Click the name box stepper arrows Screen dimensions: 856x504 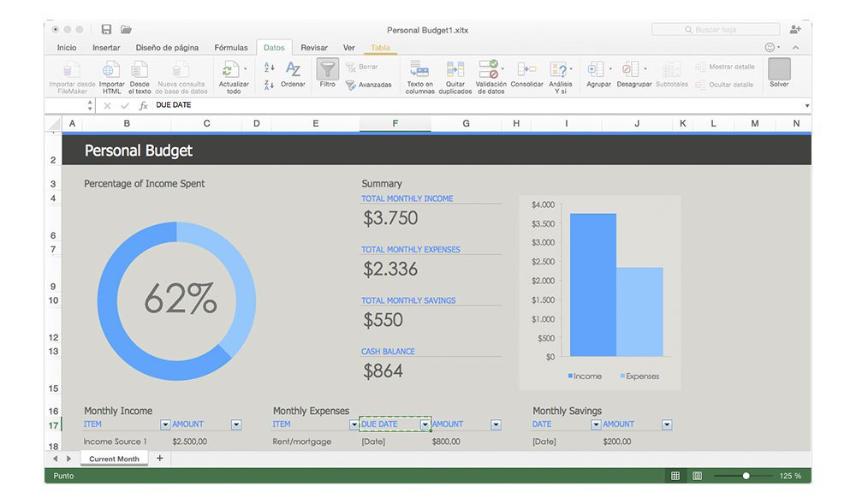(90, 105)
